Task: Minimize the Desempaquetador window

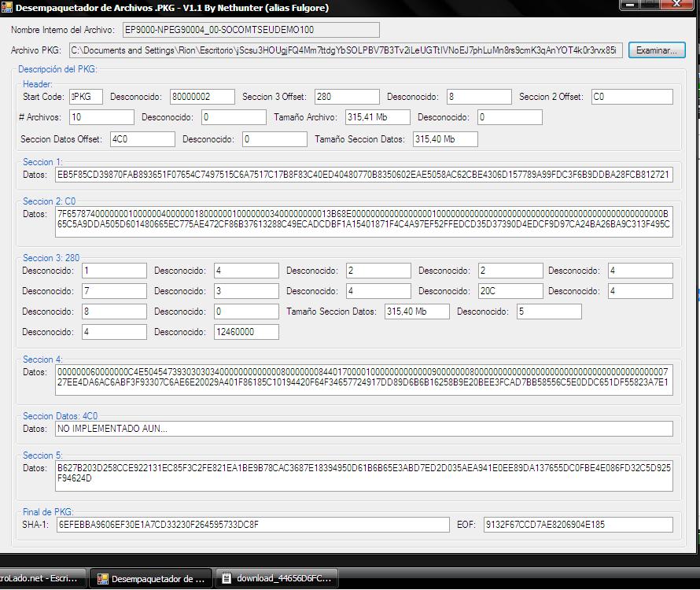Action: pyautogui.click(x=630, y=5)
